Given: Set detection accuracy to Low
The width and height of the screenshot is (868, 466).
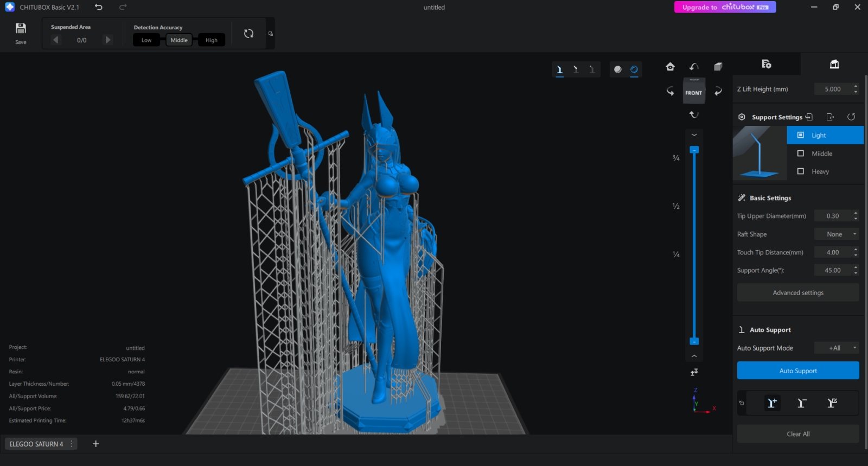Looking at the screenshot, I should pos(146,40).
